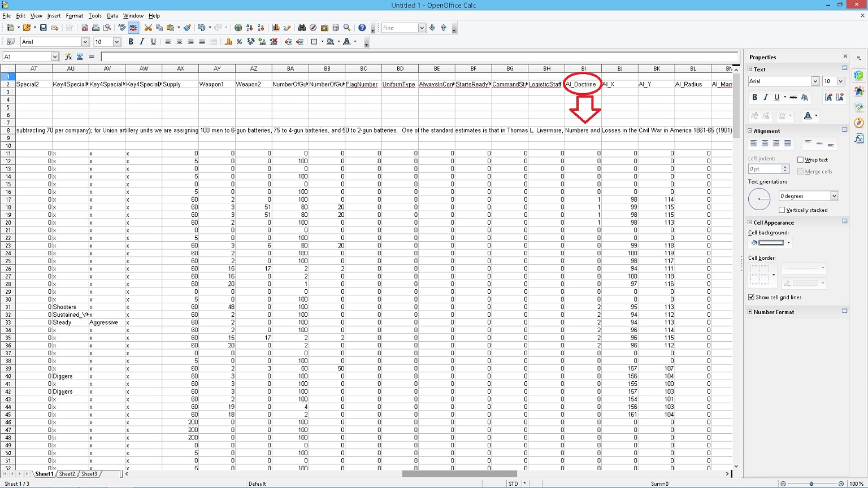
Task: Open the Function Wizard
Action: coord(68,56)
